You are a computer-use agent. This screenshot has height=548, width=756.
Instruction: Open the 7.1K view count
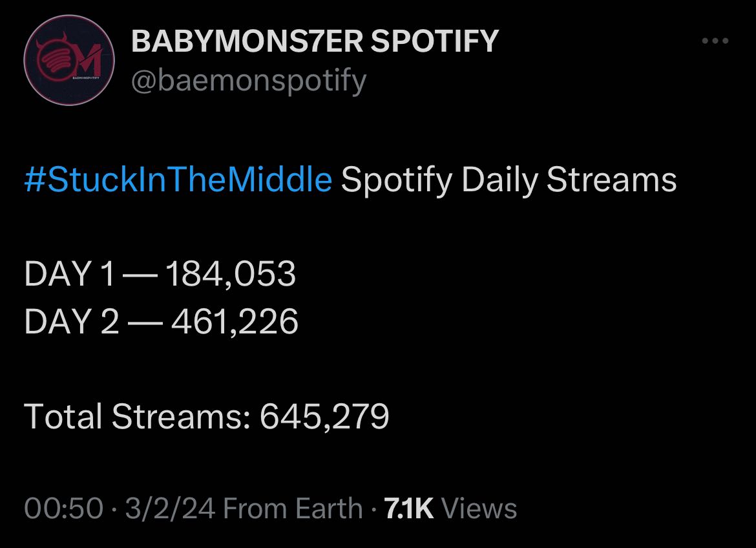click(409, 509)
